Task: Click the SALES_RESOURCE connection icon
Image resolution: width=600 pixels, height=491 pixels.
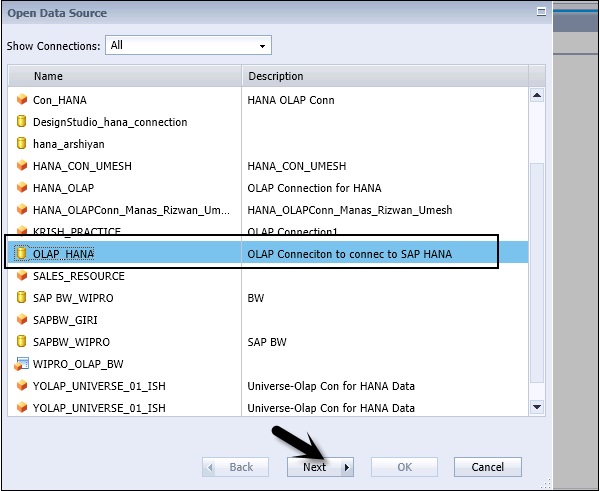Action: click(x=22, y=276)
